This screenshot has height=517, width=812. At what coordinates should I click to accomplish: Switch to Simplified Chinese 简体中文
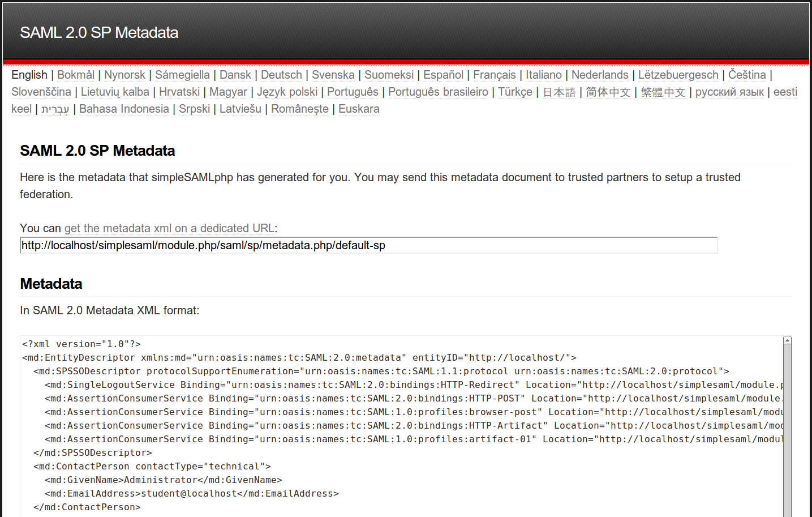(608, 92)
